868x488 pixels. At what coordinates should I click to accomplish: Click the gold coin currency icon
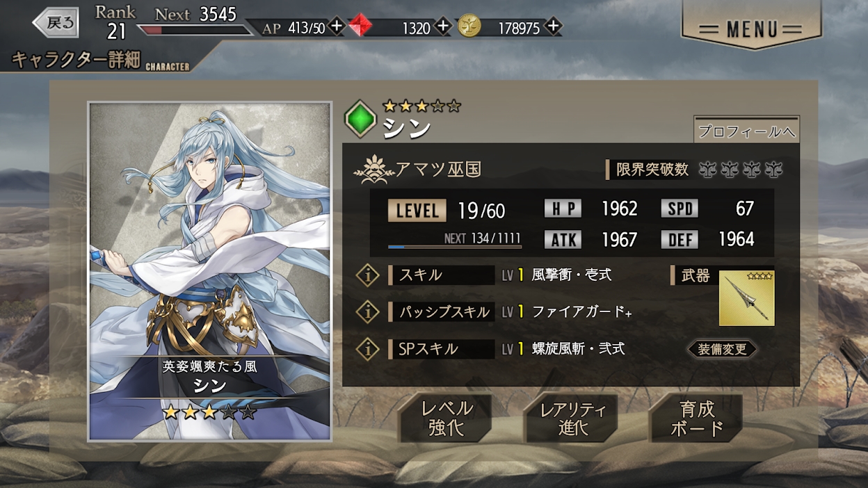click(469, 26)
